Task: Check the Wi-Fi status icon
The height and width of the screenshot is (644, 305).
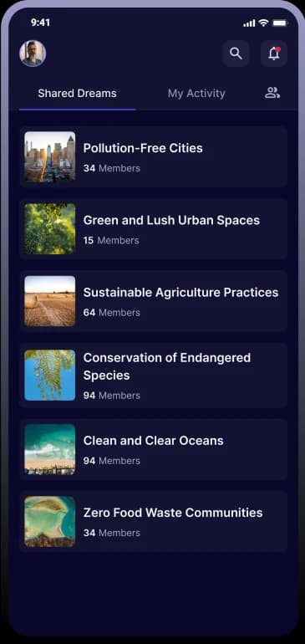Action: click(x=263, y=23)
